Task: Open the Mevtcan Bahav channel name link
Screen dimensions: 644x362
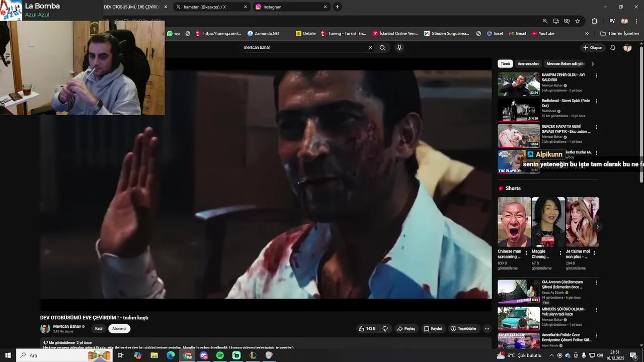Action: [x=67, y=326]
